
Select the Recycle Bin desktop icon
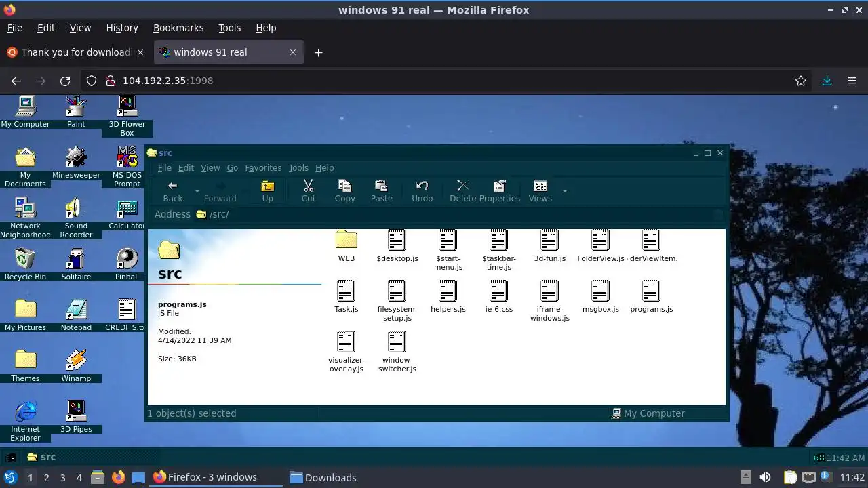click(x=26, y=264)
